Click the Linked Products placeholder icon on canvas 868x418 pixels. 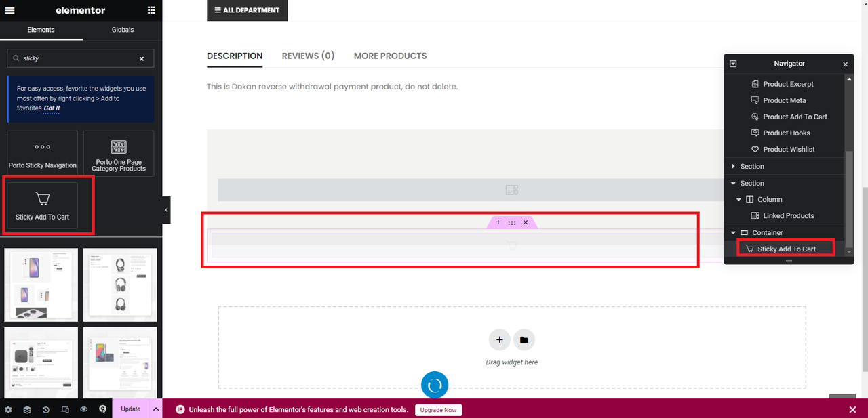coord(512,190)
